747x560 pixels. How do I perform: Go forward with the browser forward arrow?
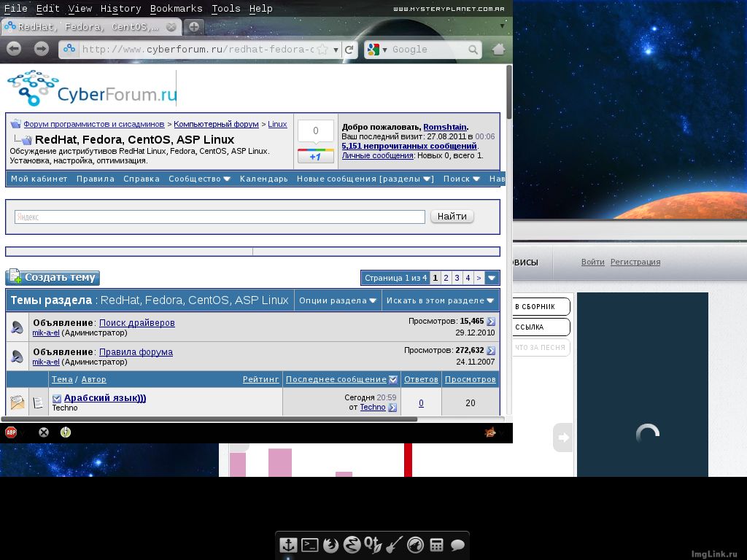pyautogui.click(x=42, y=49)
